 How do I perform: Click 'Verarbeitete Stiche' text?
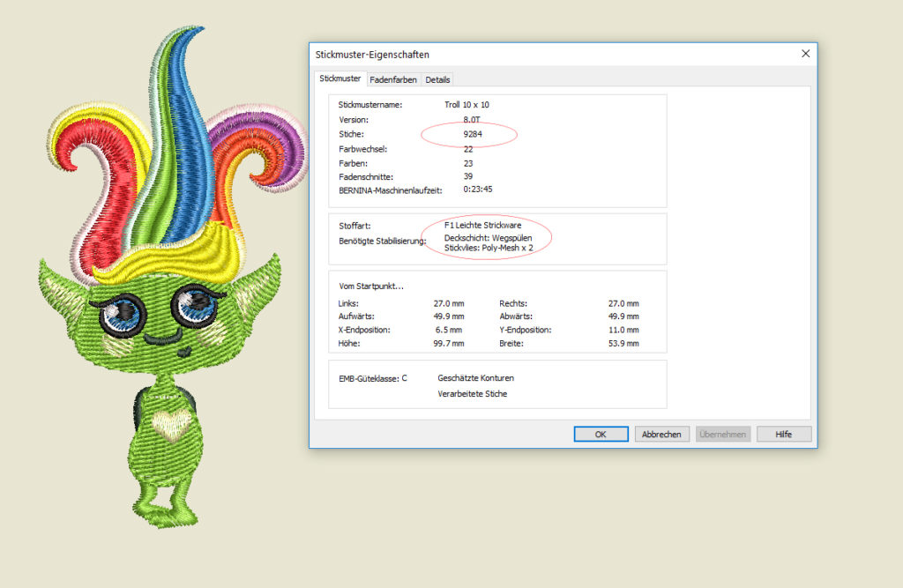click(473, 394)
